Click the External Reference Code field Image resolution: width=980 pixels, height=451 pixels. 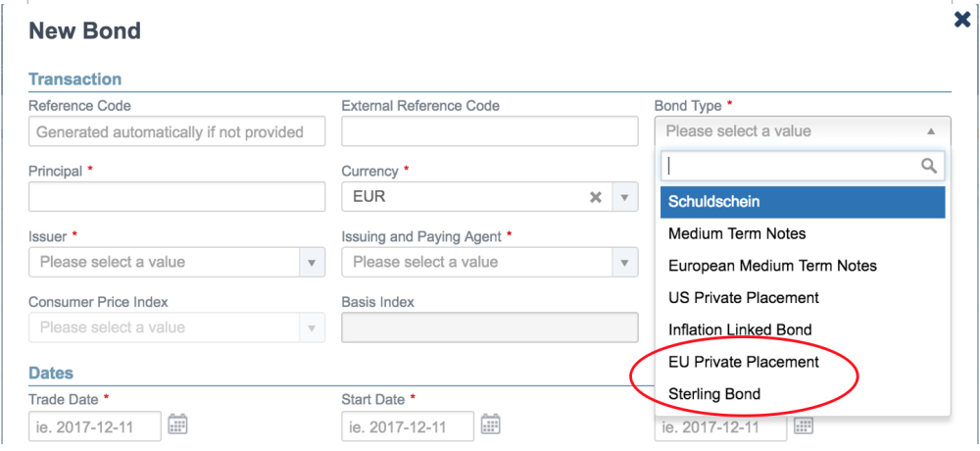tap(489, 131)
